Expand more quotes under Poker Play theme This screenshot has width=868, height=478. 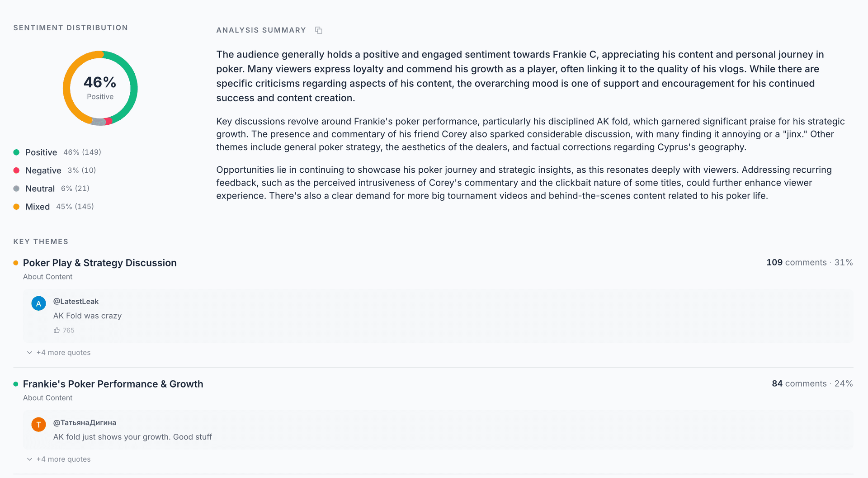[63, 353]
